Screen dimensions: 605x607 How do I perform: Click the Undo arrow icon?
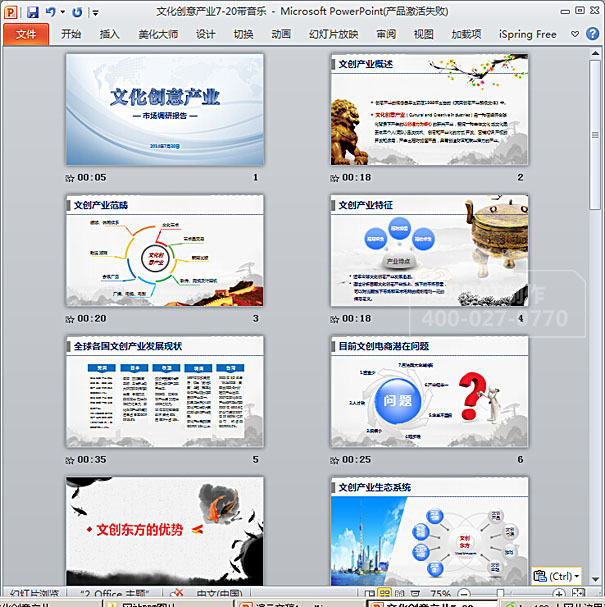click(50, 12)
